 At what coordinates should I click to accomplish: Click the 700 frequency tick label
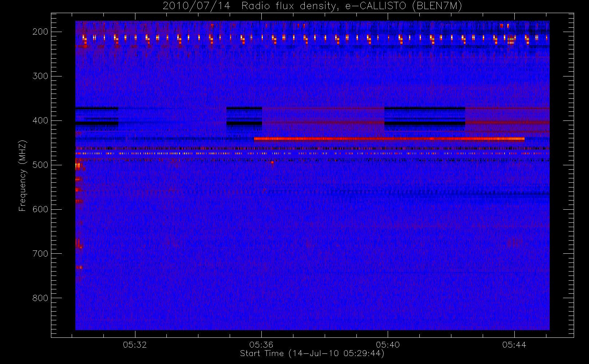pyautogui.click(x=40, y=254)
